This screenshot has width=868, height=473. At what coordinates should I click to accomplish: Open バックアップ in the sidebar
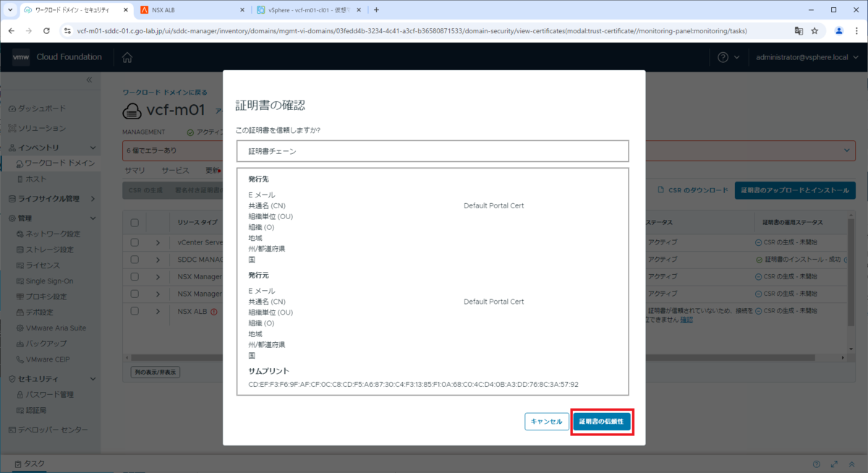pos(41,344)
